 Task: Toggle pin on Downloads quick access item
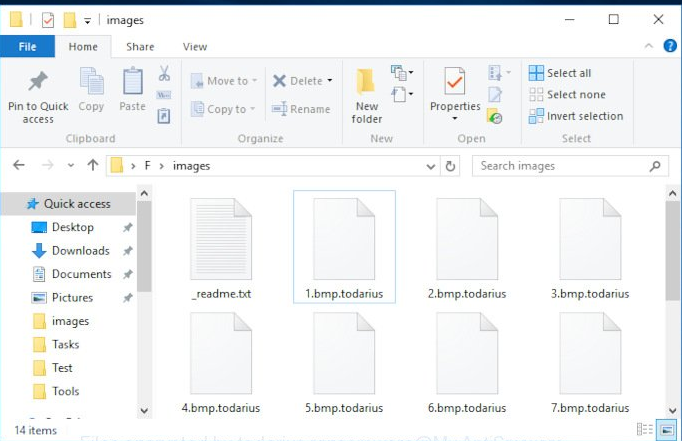coord(128,251)
